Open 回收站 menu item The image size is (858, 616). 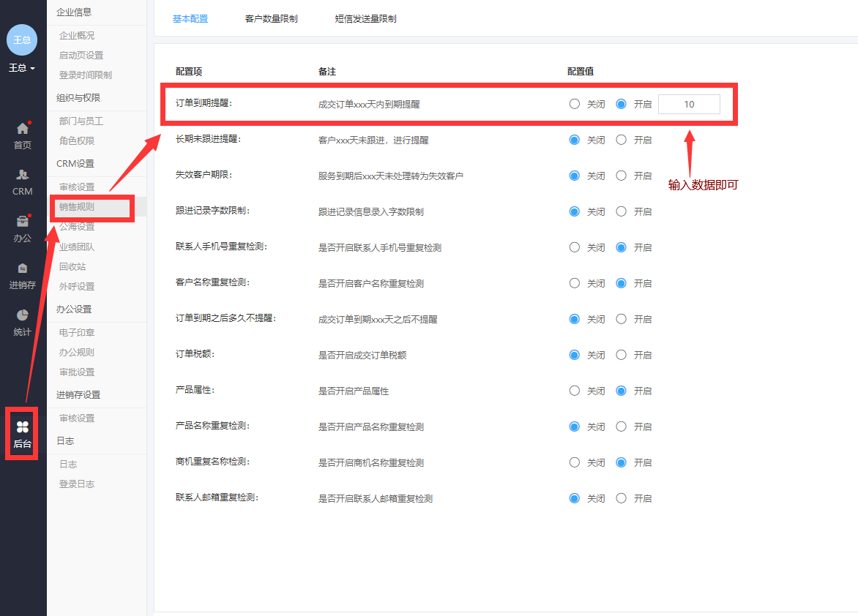(x=72, y=266)
